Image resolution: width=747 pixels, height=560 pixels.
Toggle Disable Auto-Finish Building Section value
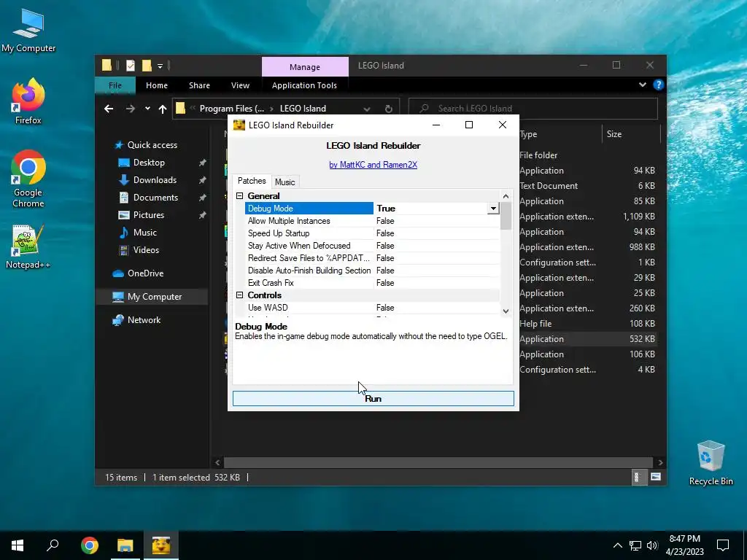(x=436, y=271)
